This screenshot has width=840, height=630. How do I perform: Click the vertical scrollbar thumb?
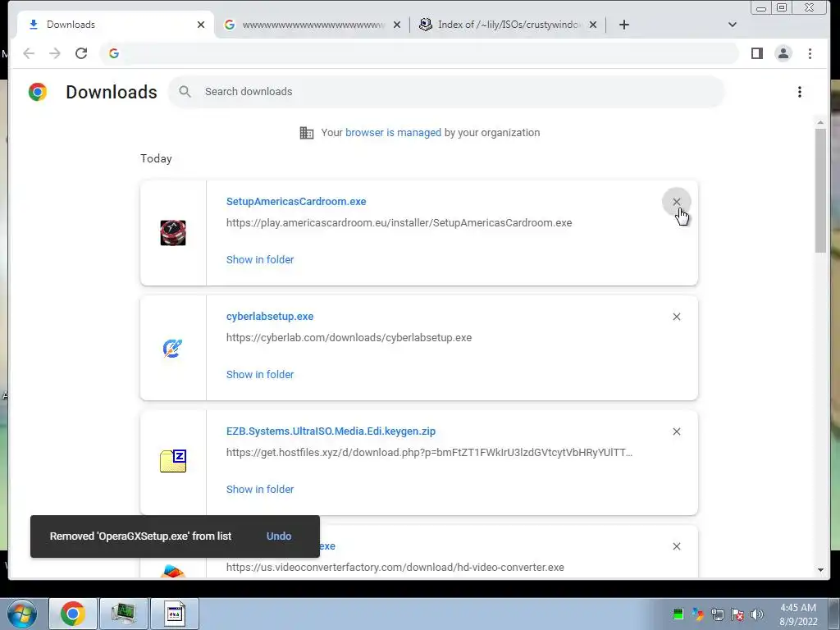pyautogui.click(x=820, y=190)
